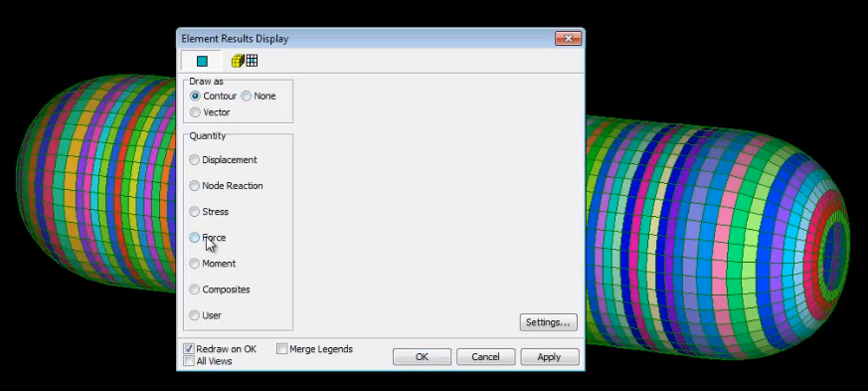The width and height of the screenshot is (868, 391).
Task: Enable the Merge Legends checkbox
Action: [281, 349]
